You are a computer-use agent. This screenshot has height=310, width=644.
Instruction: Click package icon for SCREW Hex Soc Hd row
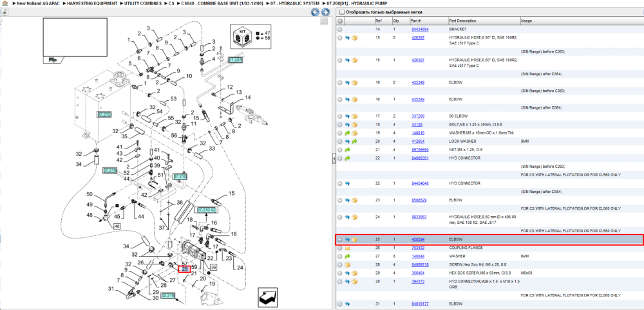[347, 265]
